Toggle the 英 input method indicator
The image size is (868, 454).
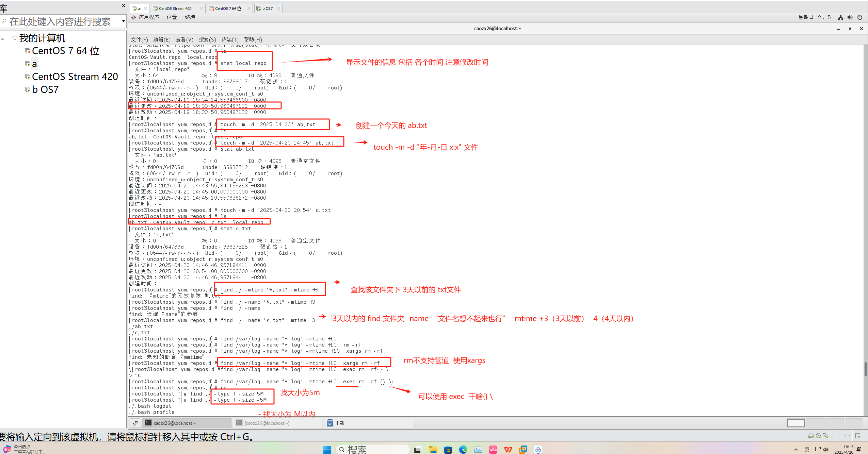coord(807,450)
